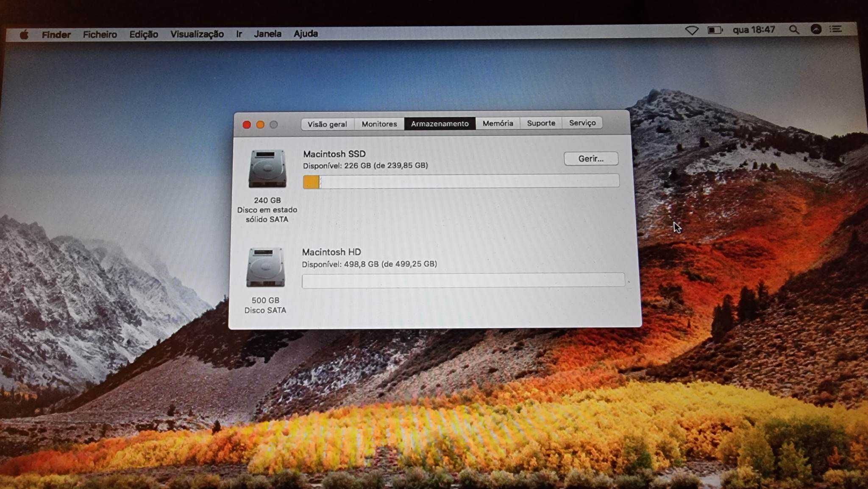This screenshot has height=489, width=868.
Task: Switch to the Suporte tab
Action: tap(541, 123)
